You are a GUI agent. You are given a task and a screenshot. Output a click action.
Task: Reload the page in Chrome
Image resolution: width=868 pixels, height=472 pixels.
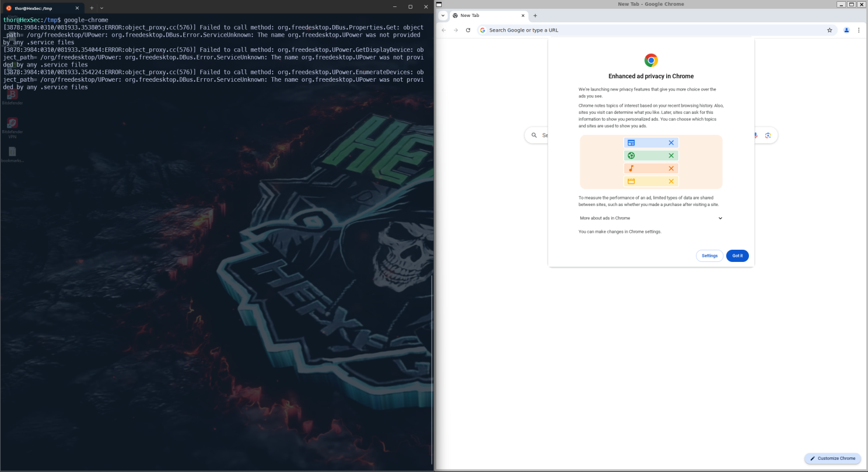point(468,30)
